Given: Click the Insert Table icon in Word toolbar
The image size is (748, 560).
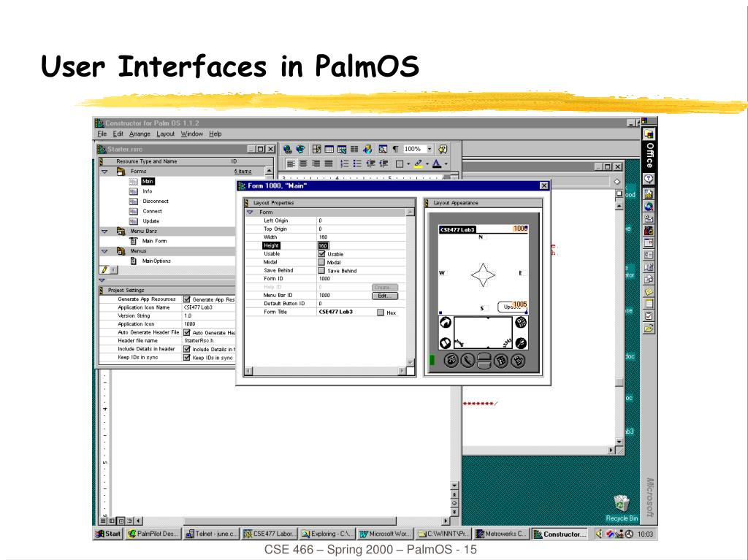Looking at the screenshot, I should pos(329,149).
